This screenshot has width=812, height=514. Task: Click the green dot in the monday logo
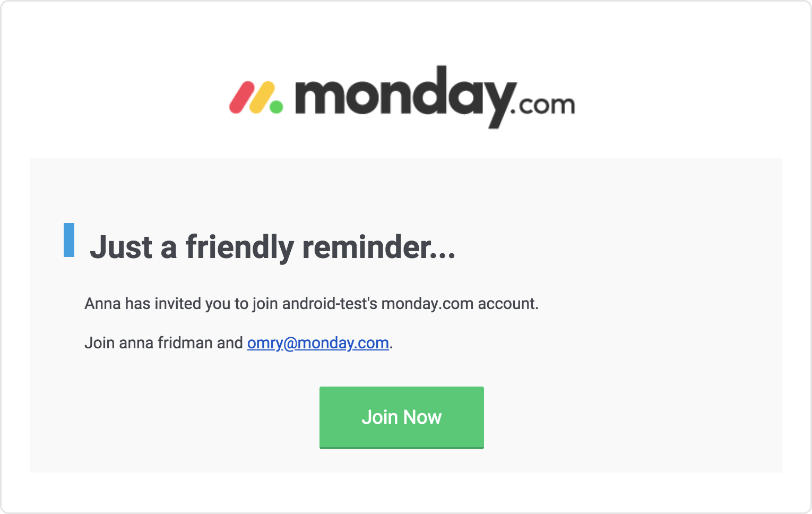[x=276, y=106]
